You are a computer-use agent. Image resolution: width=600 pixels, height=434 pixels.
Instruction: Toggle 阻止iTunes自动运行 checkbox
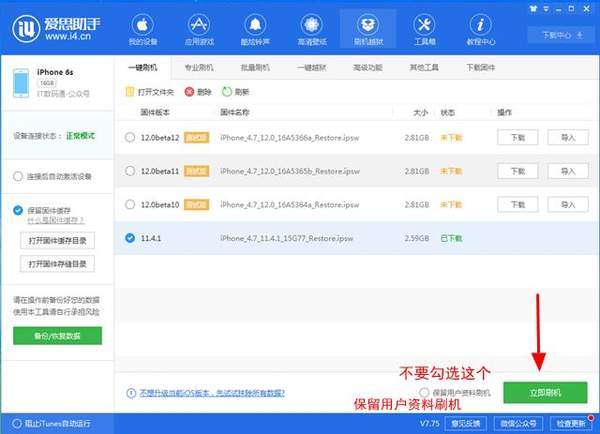(16, 424)
